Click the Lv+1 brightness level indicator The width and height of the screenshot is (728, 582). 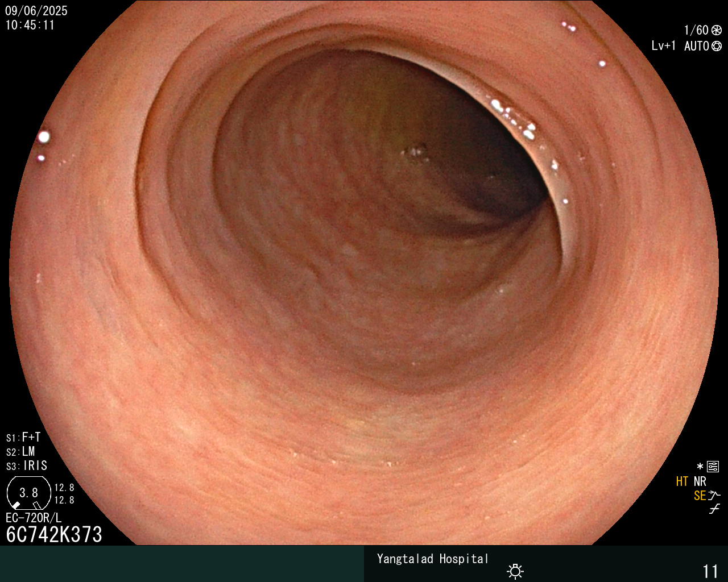coord(664,46)
